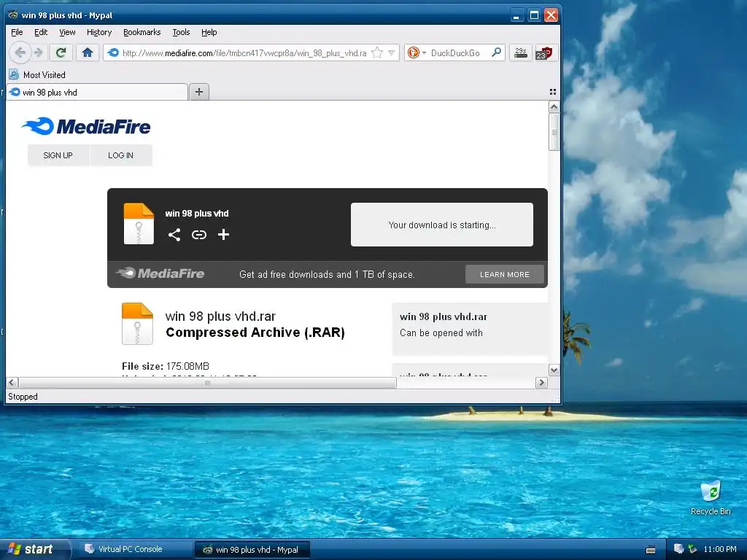Click the 11:00 PM clock

click(719, 549)
